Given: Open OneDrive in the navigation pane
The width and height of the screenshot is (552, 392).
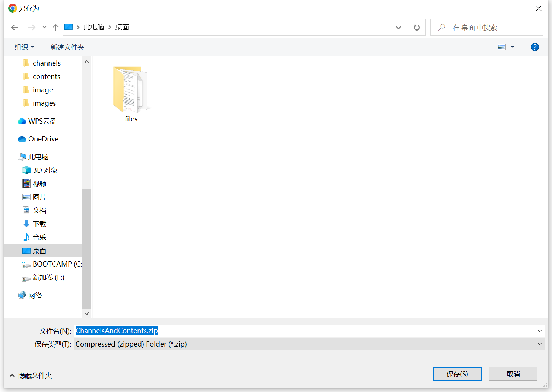Looking at the screenshot, I should [x=43, y=139].
